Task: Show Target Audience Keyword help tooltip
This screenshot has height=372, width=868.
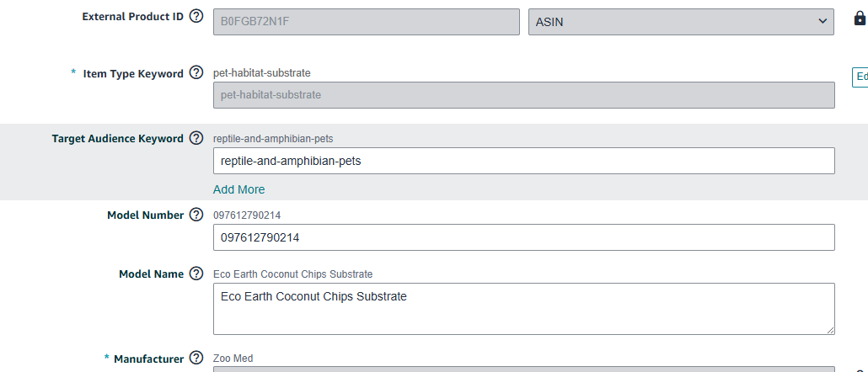Action: pos(196,138)
